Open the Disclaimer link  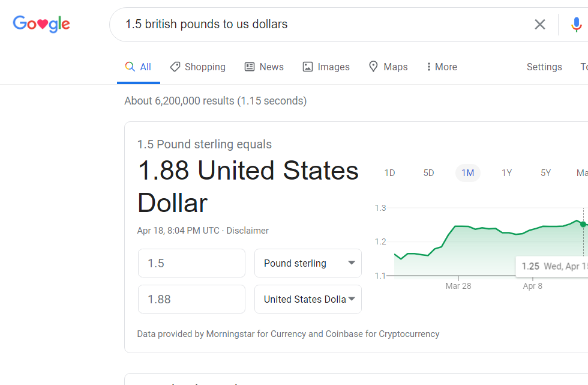(x=247, y=231)
